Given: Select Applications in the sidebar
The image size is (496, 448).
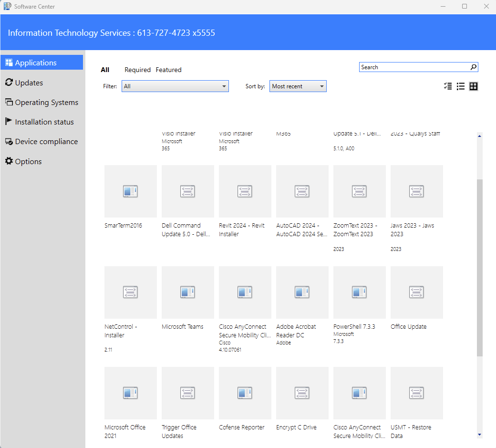Looking at the screenshot, I should pos(33,63).
